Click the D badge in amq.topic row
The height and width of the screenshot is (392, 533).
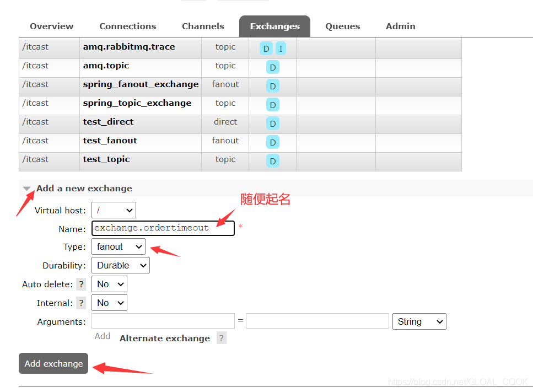pos(273,67)
